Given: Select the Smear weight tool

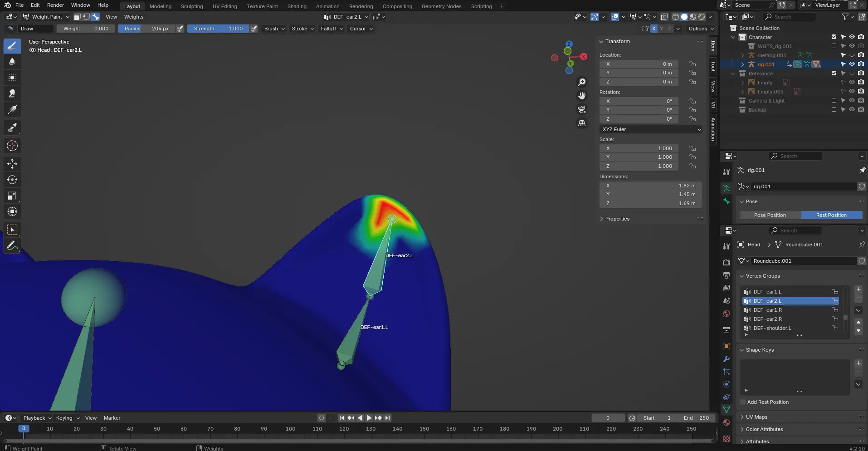Looking at the screenshot, I should pyautogui.click(x=12, y=93).
